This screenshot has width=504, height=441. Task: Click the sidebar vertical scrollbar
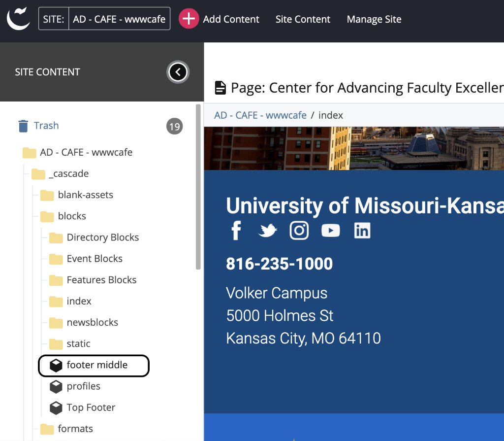(198, 187)
